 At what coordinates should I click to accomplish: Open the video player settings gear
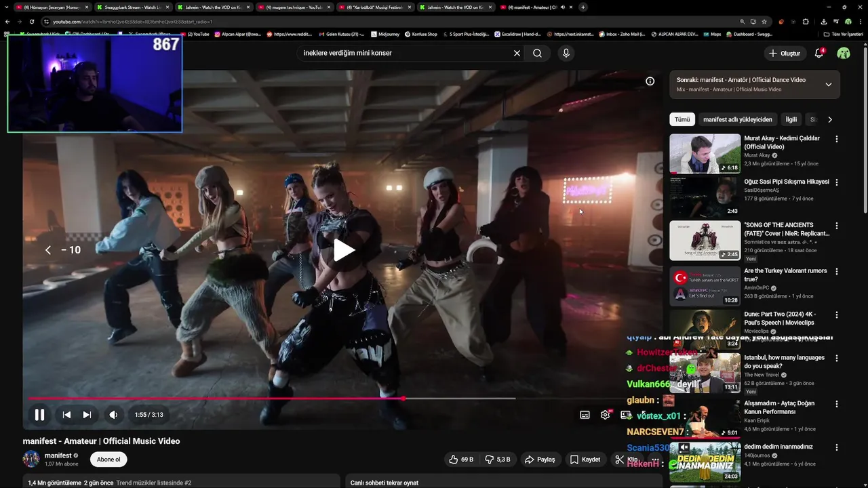pos(605,415)
